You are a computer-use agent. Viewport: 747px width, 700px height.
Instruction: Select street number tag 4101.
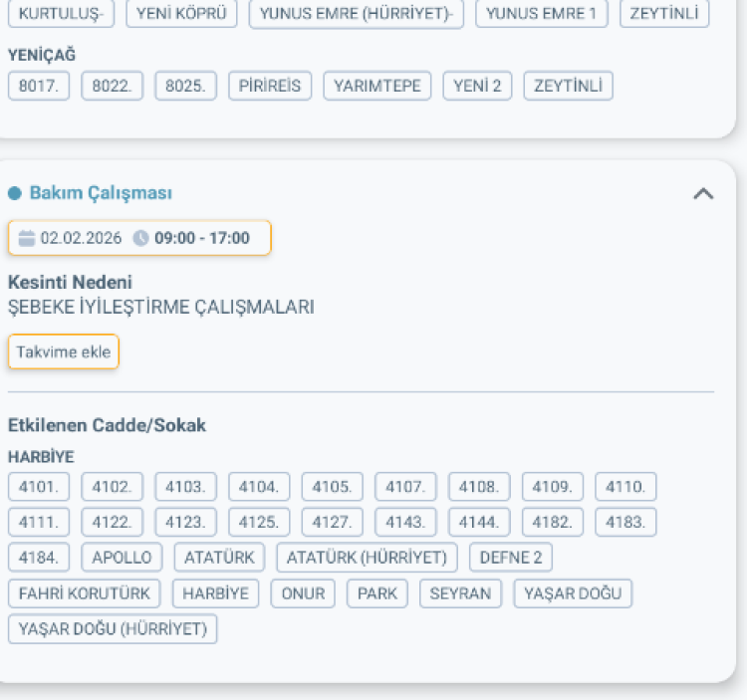40,487
